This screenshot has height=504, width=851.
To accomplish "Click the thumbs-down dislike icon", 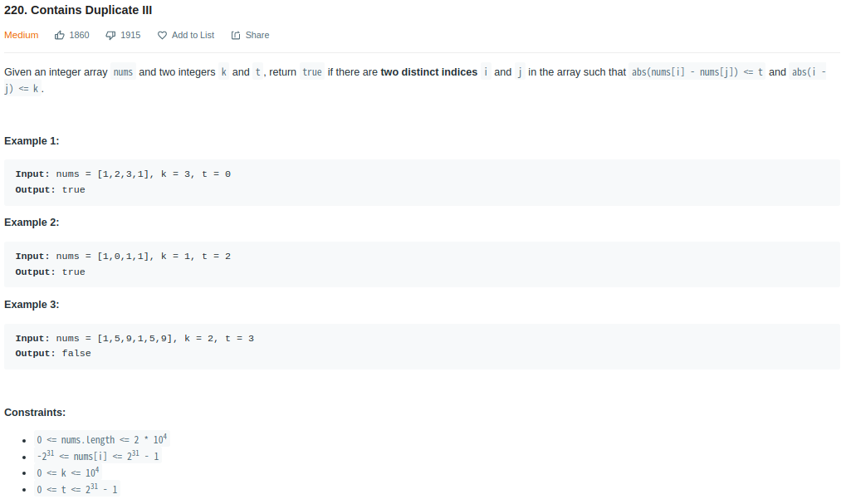I will 110,35.
